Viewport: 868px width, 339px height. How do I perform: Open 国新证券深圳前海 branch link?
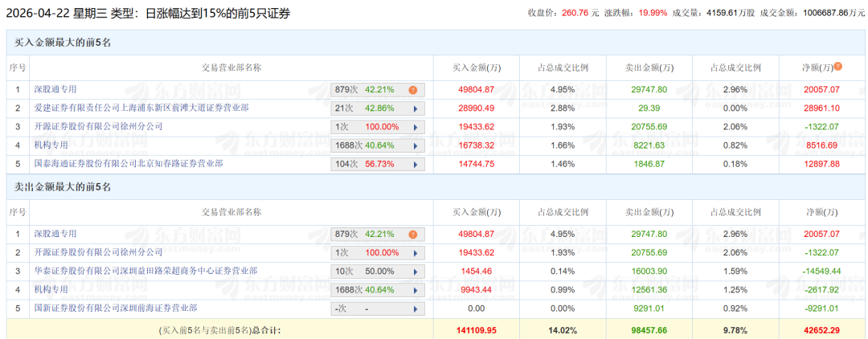tap(116, 308)
